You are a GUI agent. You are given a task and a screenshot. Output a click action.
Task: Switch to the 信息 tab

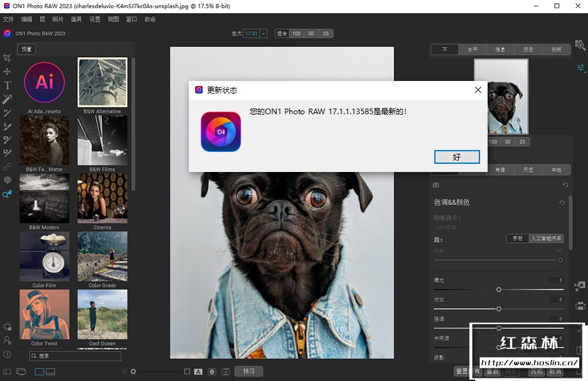click(x=500, y=50)
